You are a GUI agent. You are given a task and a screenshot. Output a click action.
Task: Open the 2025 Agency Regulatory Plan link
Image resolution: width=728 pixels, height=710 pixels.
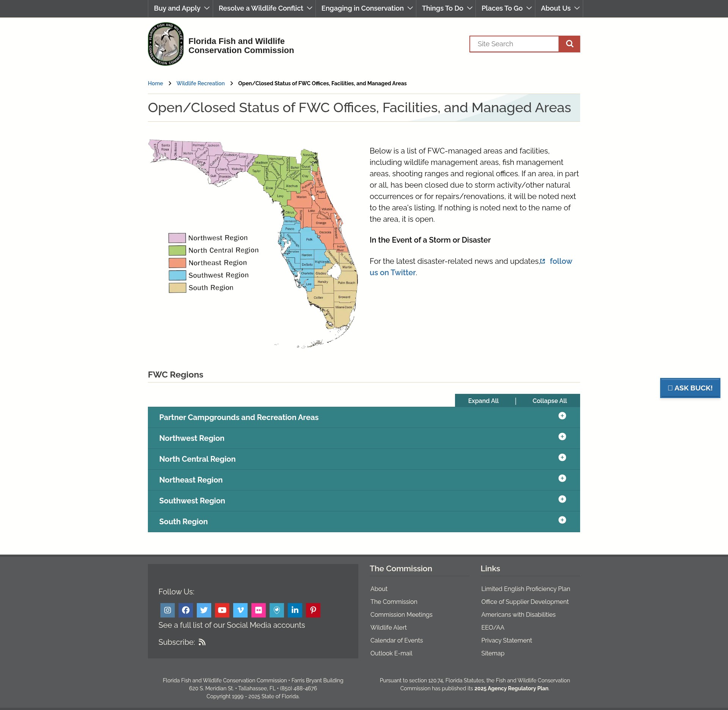(x=511, y=688)
